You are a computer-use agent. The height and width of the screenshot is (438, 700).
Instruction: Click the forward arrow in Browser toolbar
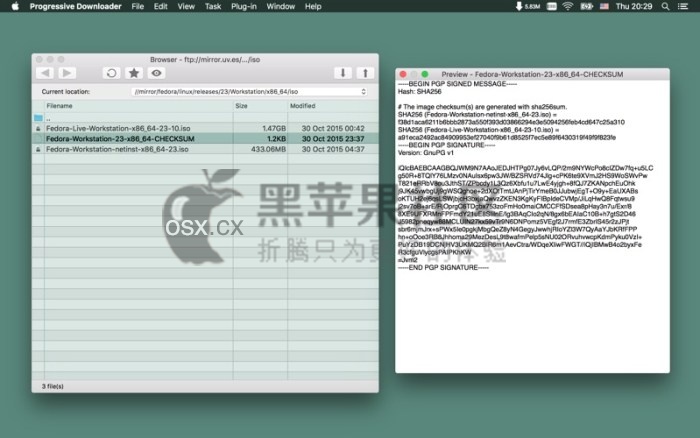(67, 73)
